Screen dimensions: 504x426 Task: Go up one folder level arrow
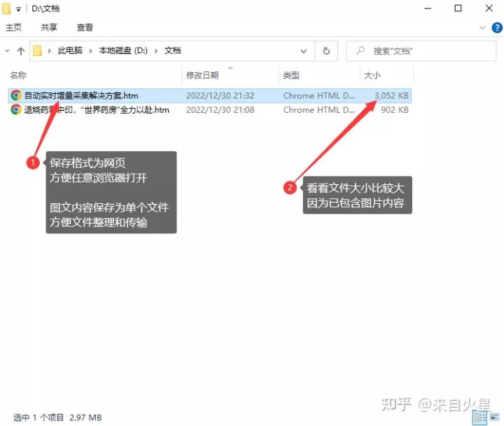pos(21,51)
